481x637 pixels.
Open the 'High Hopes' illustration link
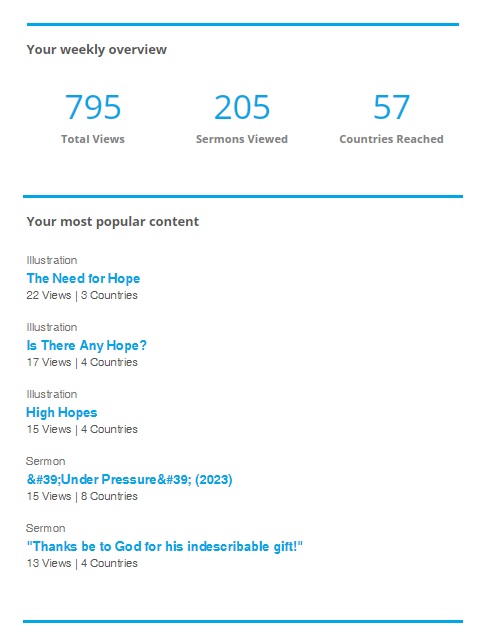point(62,412)
